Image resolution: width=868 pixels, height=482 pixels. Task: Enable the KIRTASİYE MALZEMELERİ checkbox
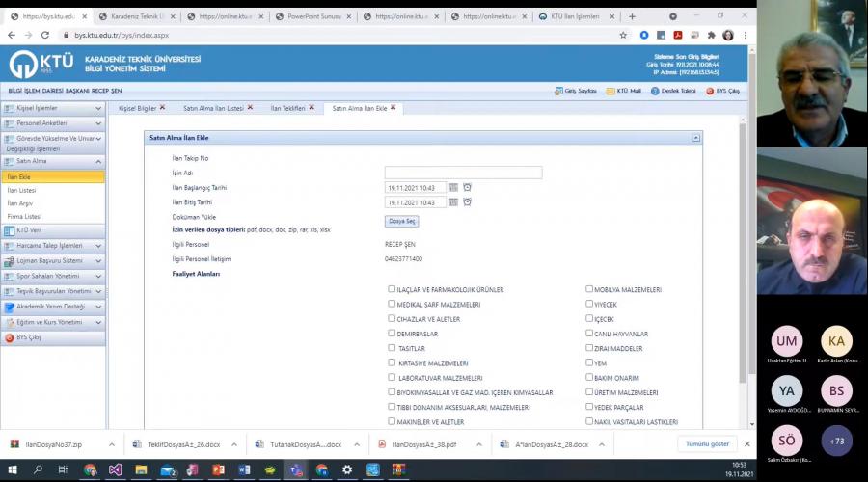[x=392, y=362]
